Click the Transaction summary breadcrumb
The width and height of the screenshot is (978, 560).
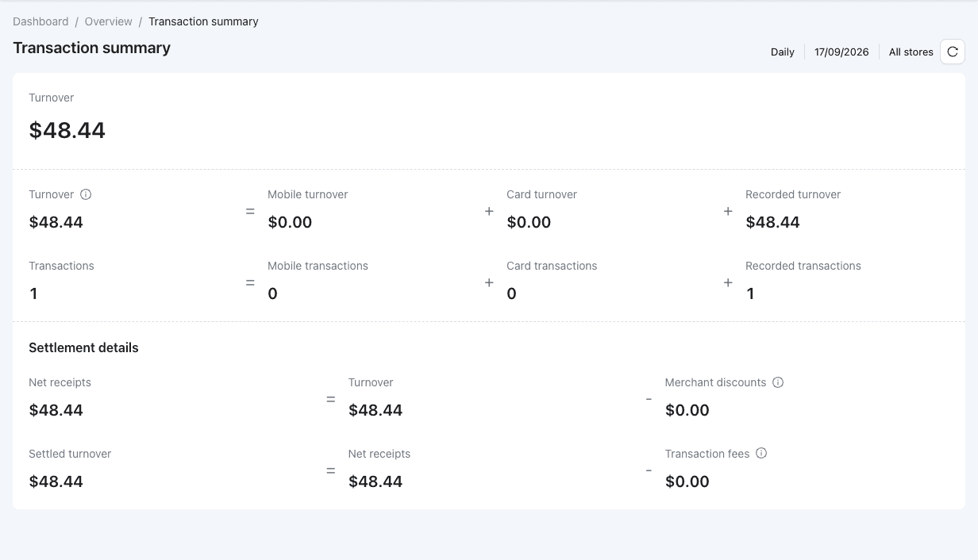(x=203, y=21)
